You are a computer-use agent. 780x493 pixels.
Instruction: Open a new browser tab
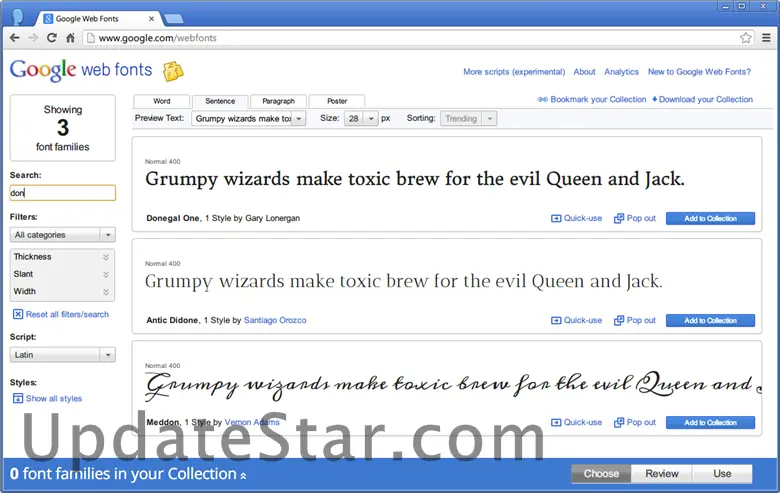coord(174,19)
